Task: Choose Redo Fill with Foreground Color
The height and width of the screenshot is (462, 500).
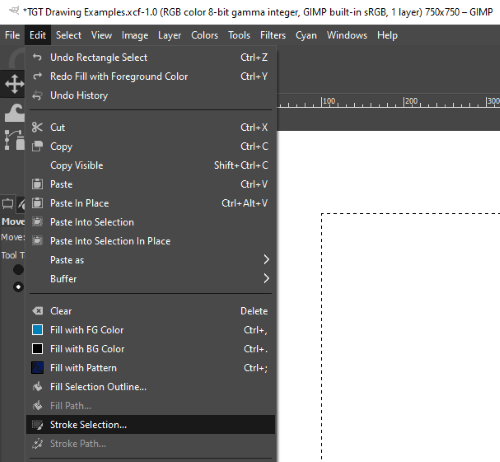Action: click(151, 76)
